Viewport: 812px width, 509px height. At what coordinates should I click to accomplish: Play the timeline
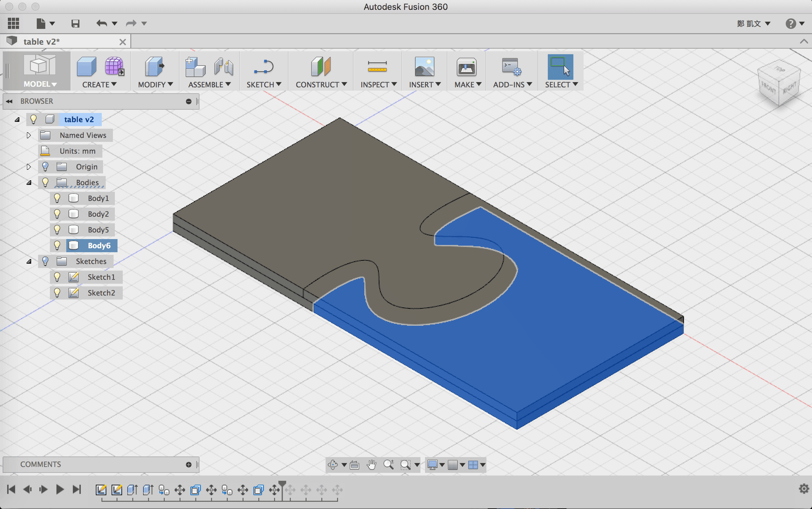tap(59, 489)
